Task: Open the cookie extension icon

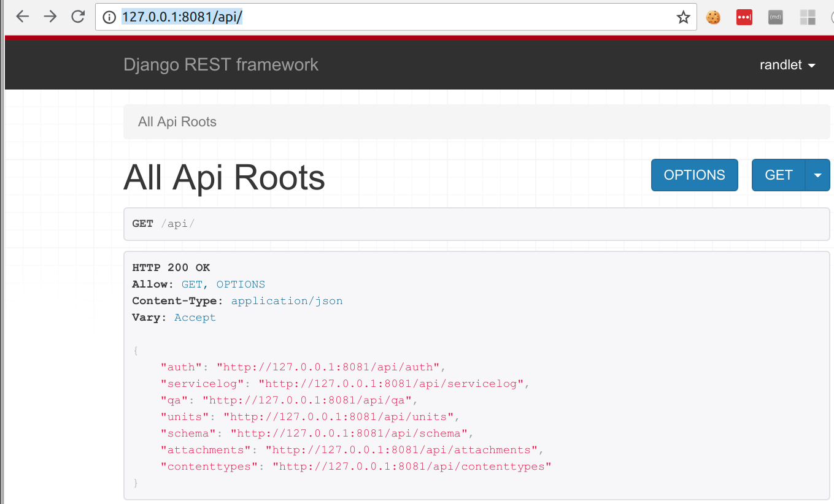Action: [x=713, y=18]
